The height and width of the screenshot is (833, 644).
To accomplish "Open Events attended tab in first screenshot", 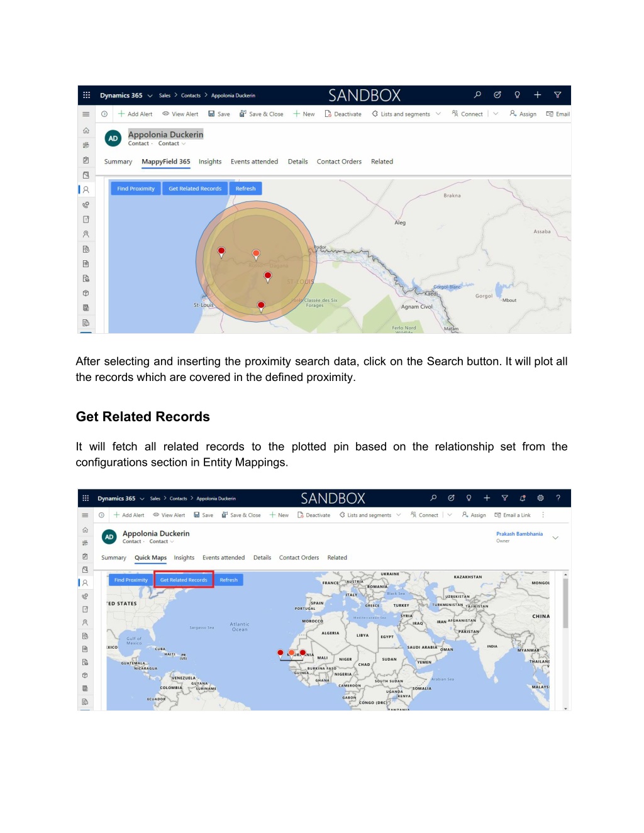I will (254, 162).
